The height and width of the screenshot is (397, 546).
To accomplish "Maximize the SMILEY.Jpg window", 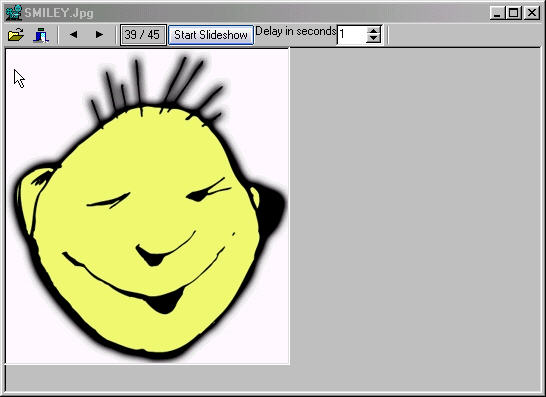I will pos(514,13).
